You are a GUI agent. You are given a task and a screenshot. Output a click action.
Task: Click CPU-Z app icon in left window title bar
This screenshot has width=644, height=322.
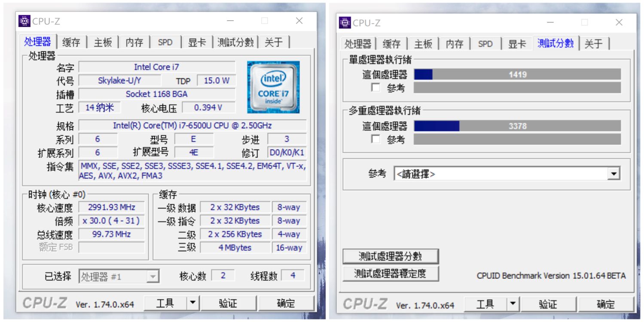(x=24, y=21)
